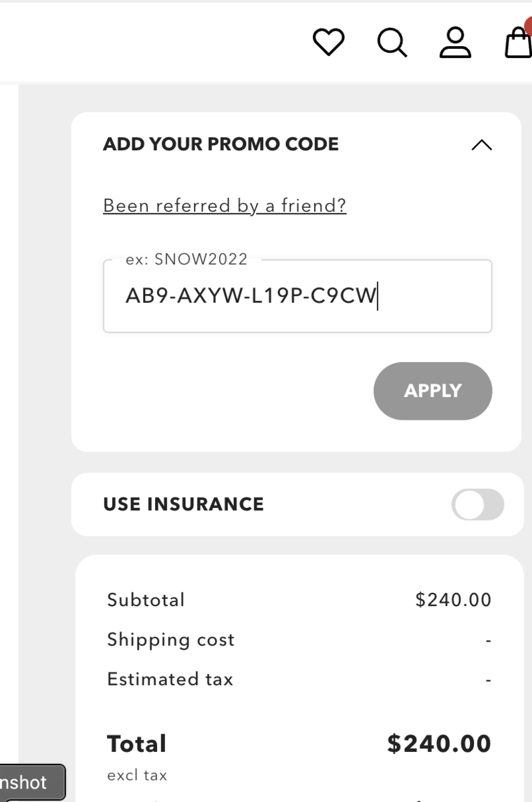Click inside the promo code text field
The height and width of the screenshot is (802, 532).
[x=297, y=296]
